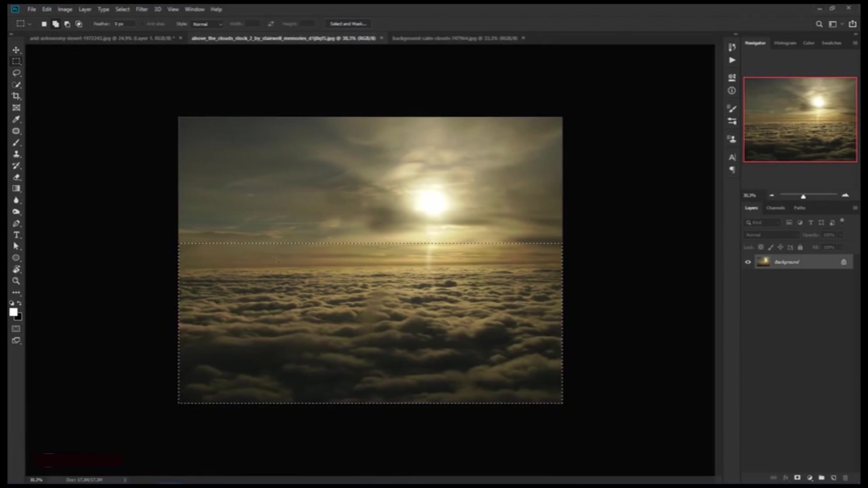
Task: Select the Crop tool
Action: pyautogui.click(x=16, y=96)
